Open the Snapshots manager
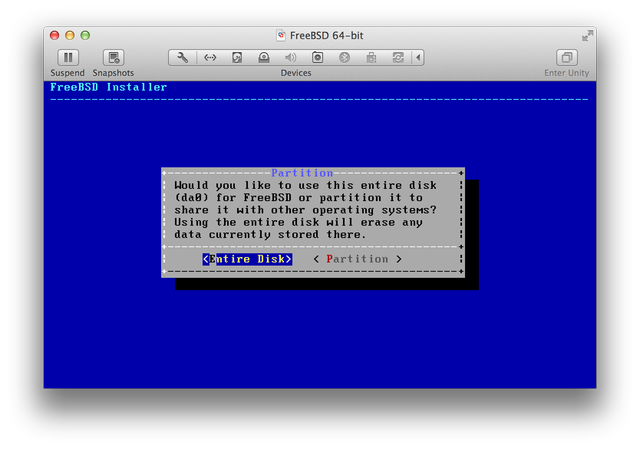640x449 pixels. (113, 58)
